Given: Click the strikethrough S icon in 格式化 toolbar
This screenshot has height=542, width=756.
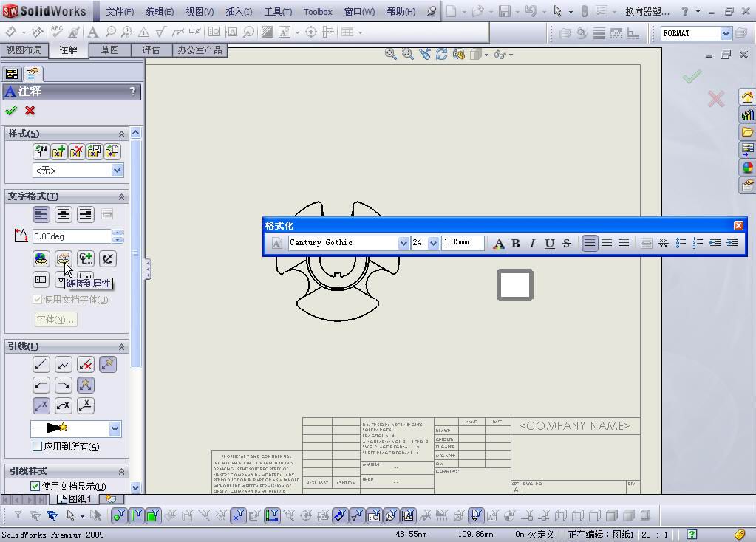Looking at the screenshot, I should (567, 243).
